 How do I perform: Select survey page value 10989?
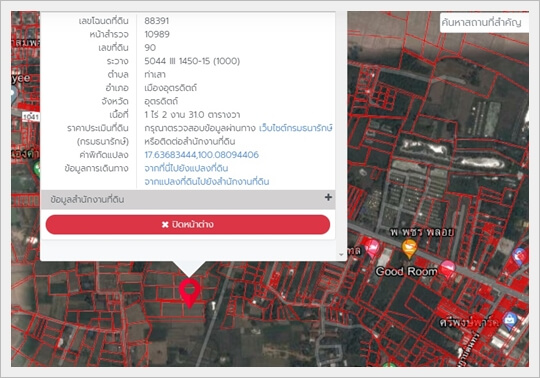click(x=157, y=34)
